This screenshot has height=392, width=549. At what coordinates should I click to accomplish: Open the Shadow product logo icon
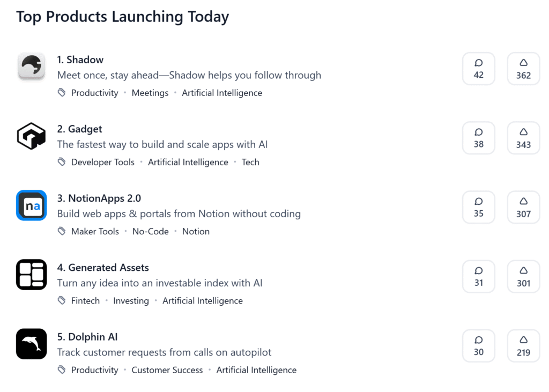coord(32,66)
